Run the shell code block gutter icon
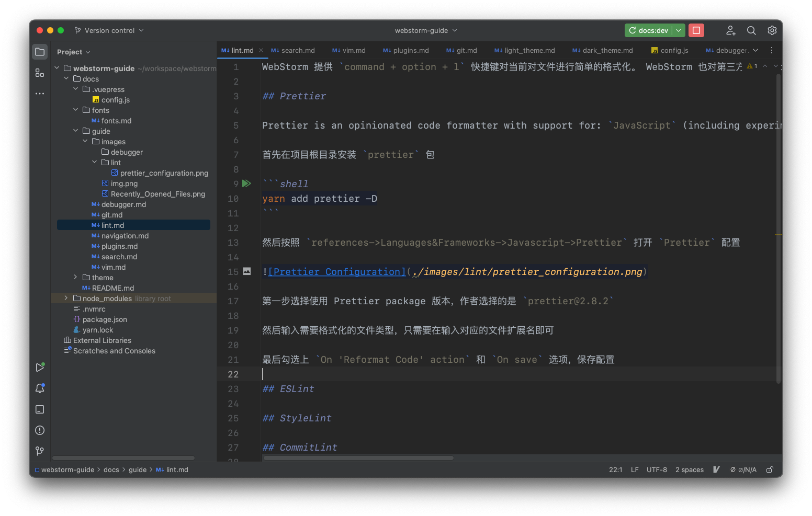The height and width of the screenshot is (516, 812). coord(246,184)
